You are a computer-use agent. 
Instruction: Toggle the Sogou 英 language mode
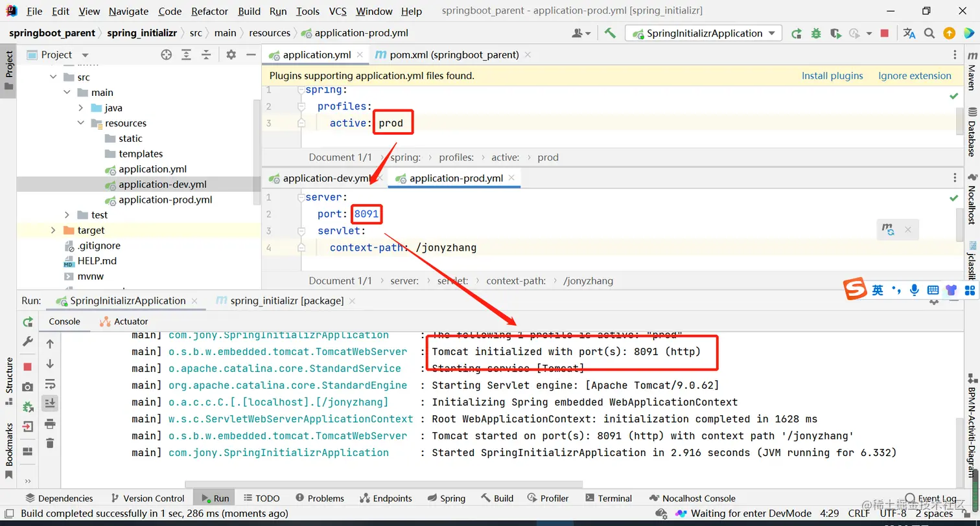coord(878,290)
